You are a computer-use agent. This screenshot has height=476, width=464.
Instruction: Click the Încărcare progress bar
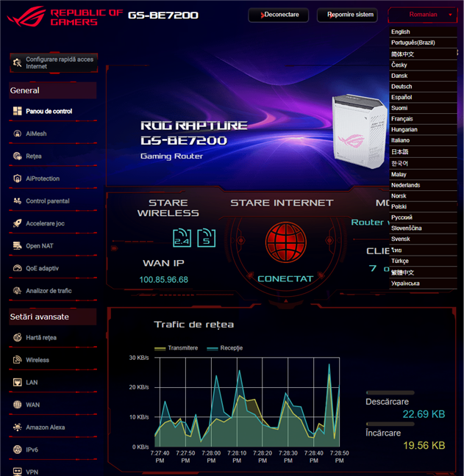(390, 424)
